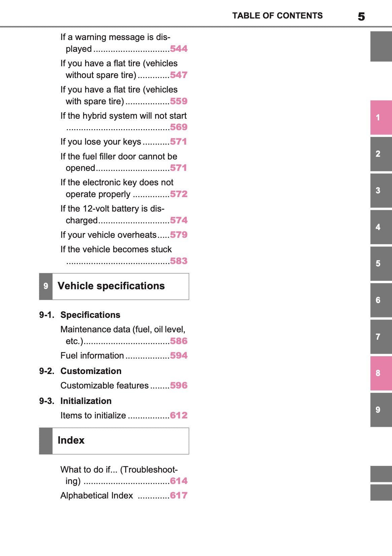Click "Customizable features" entry

[104, 385]
